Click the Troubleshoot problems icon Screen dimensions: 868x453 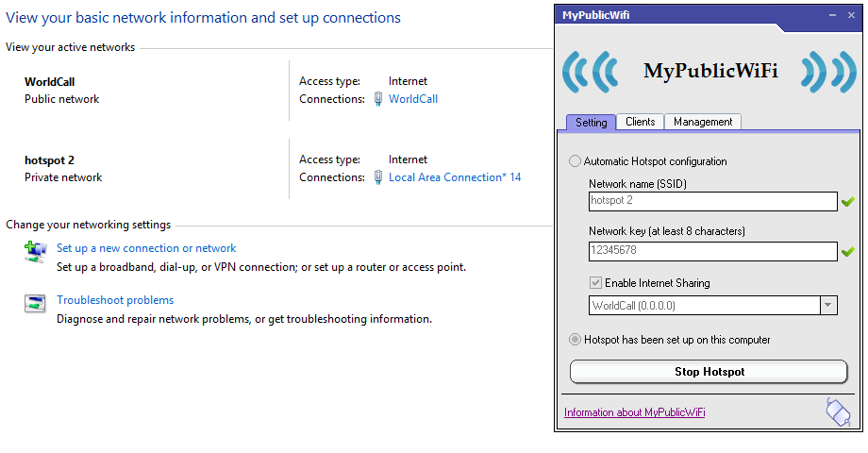(36, 304)
